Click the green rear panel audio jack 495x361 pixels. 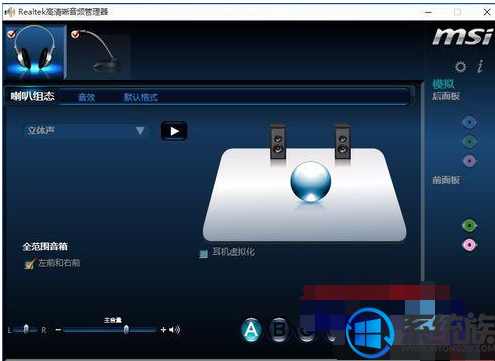469,142
